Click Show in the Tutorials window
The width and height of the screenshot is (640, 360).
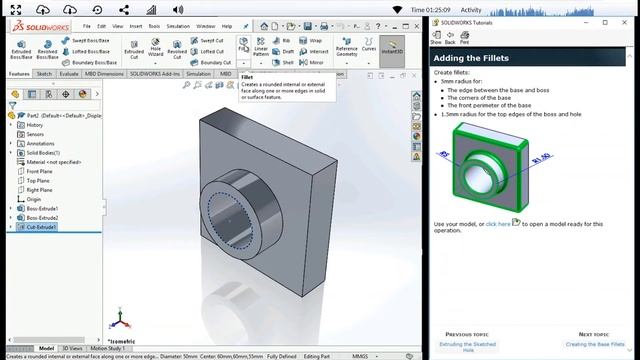(436, 37)
